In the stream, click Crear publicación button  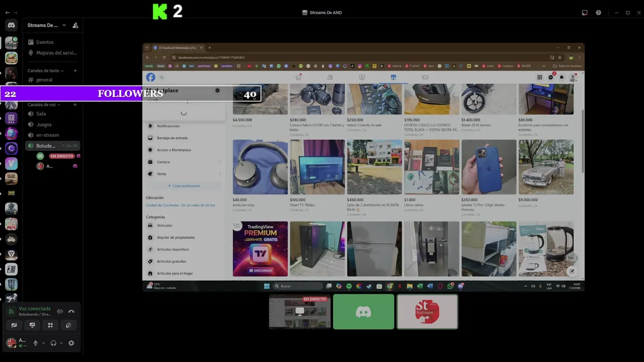184,186
